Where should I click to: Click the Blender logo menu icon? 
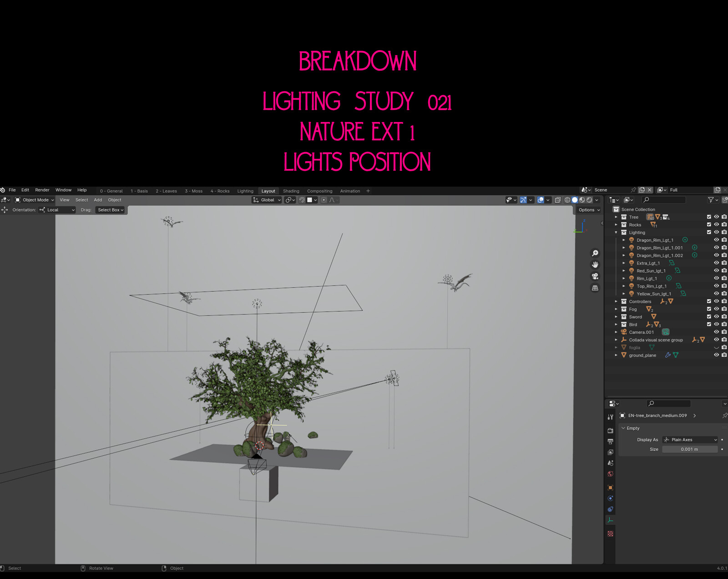point(3,190)
